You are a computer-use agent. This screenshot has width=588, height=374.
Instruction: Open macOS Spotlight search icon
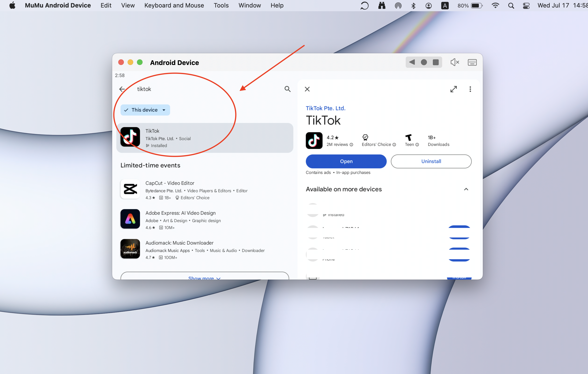pyautogui.click(x=511, y=5)
